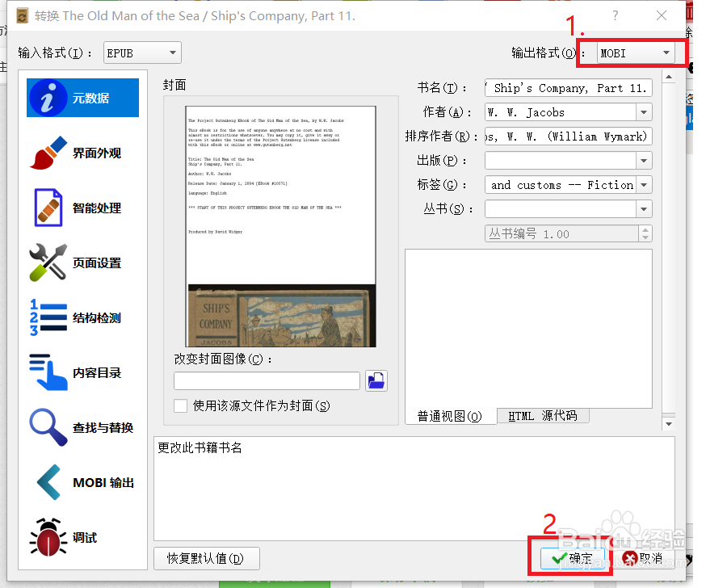
Task: Open the 内容目录 table of contents settings
Action: (x=81, y=372)
